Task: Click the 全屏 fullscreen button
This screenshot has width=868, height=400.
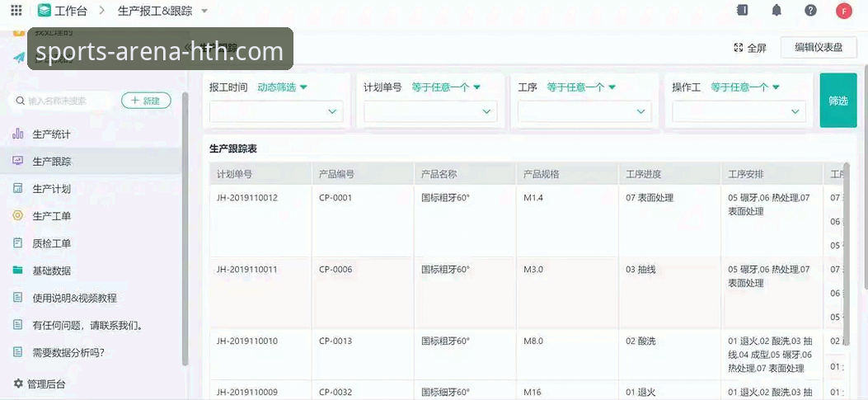Action: pos(749,48)
